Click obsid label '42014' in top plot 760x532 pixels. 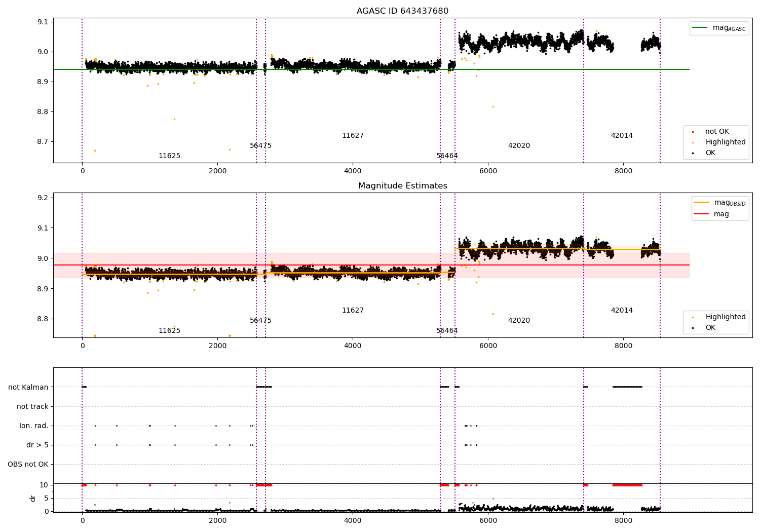pos(622,136)
